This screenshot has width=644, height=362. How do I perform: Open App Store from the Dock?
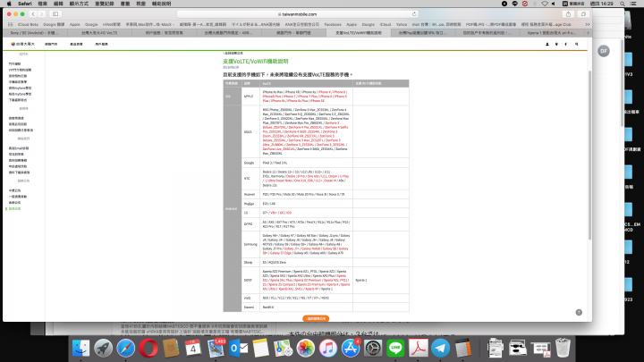pyautogui.click(x=351, y=349)
